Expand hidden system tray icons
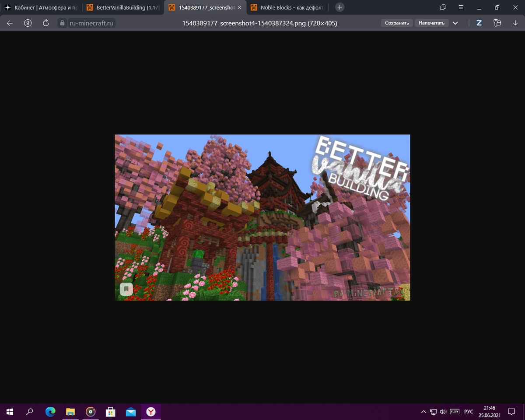The image size is (525, 420). [423, 412]
